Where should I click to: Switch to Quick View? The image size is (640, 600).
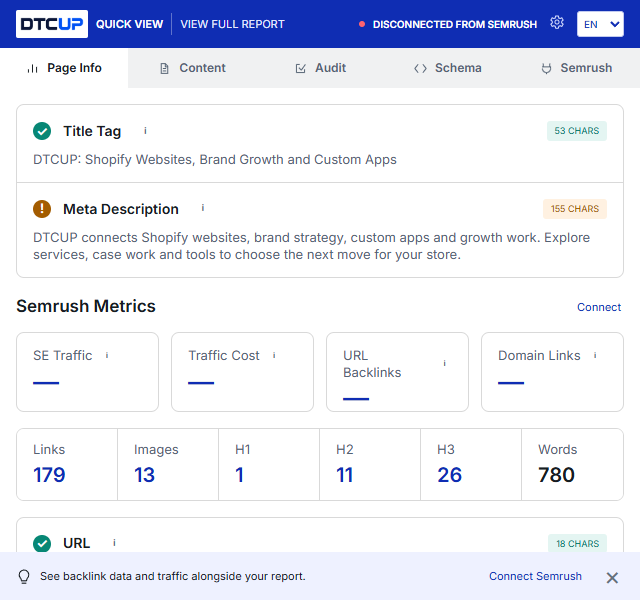click(x=129, y=24)
